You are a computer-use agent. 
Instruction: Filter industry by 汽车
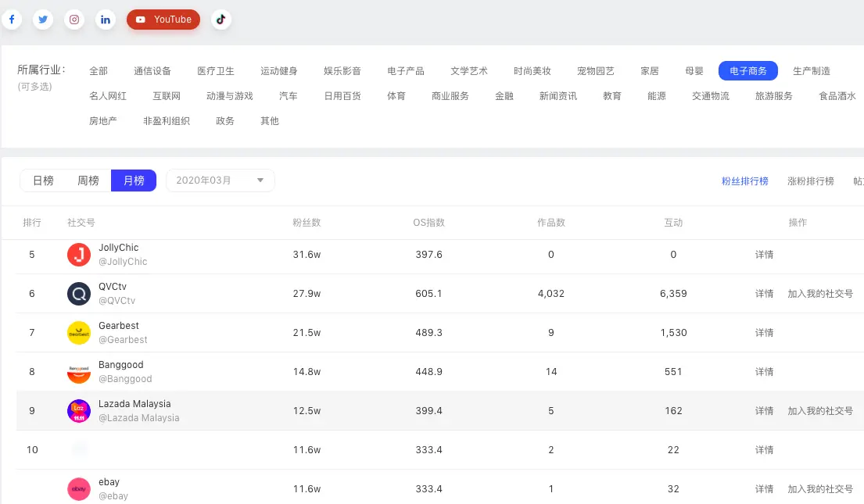point(289,96)
